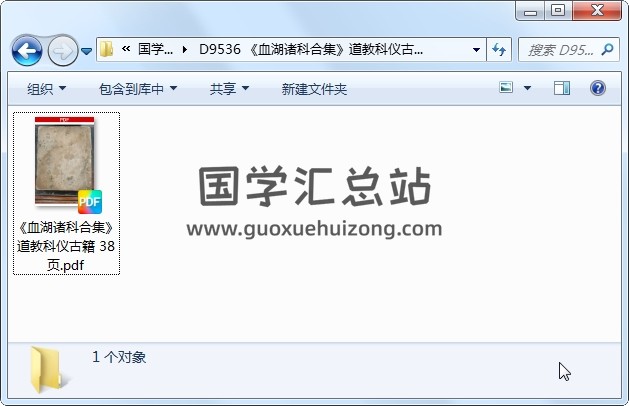The image size is (629, 406).
Task: Click the double chevron in the address bar
Action: click(x=126, y=49)
